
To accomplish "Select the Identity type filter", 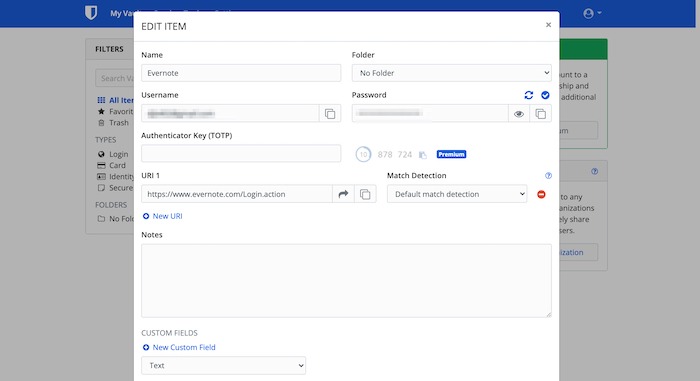I will pyautogui.click(x=115, y=176).
